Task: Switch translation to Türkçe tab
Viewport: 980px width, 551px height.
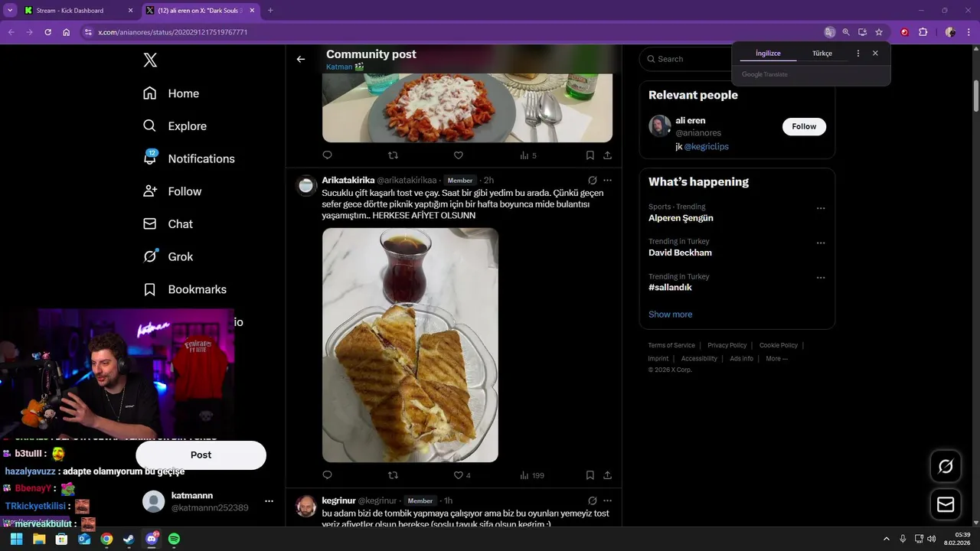Action: pyautogui.click(x=822, y=54)
